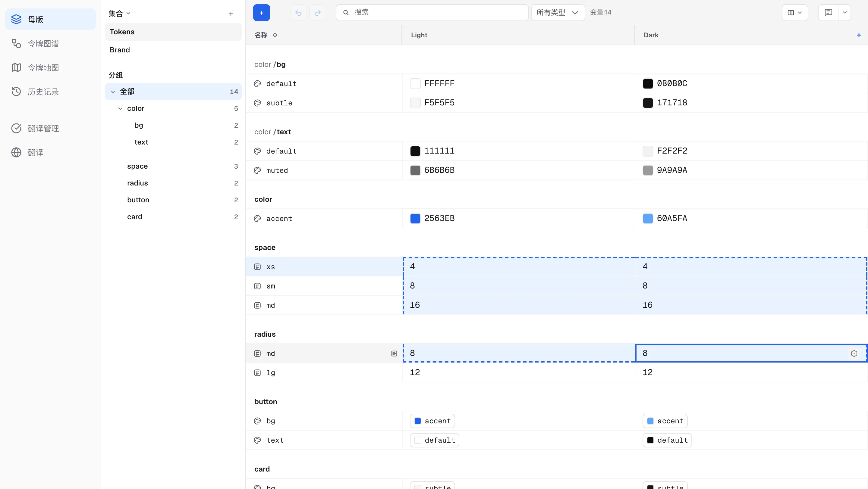868x489 pixels.
Task: Select the Tokens collection
Action: 173,32
